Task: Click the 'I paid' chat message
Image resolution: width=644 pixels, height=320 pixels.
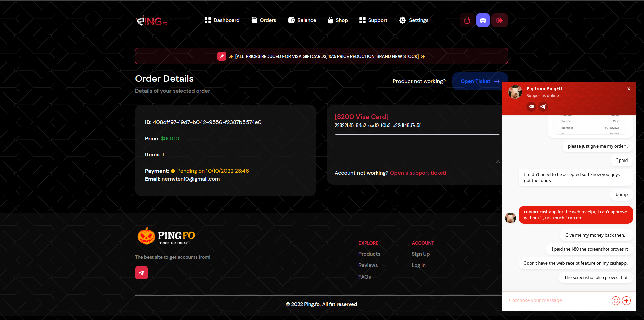Action: pos(622,161)
